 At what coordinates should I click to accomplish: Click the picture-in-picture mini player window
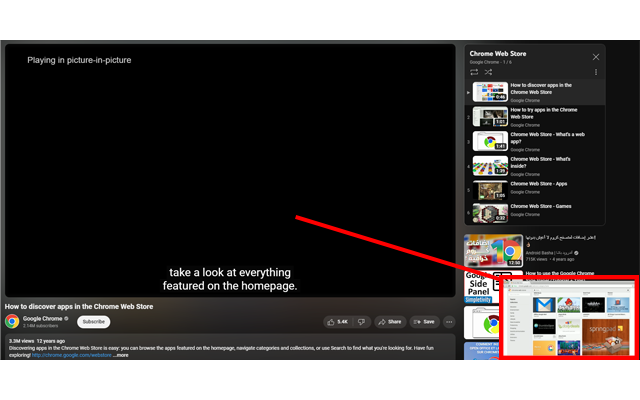(569, 318)
